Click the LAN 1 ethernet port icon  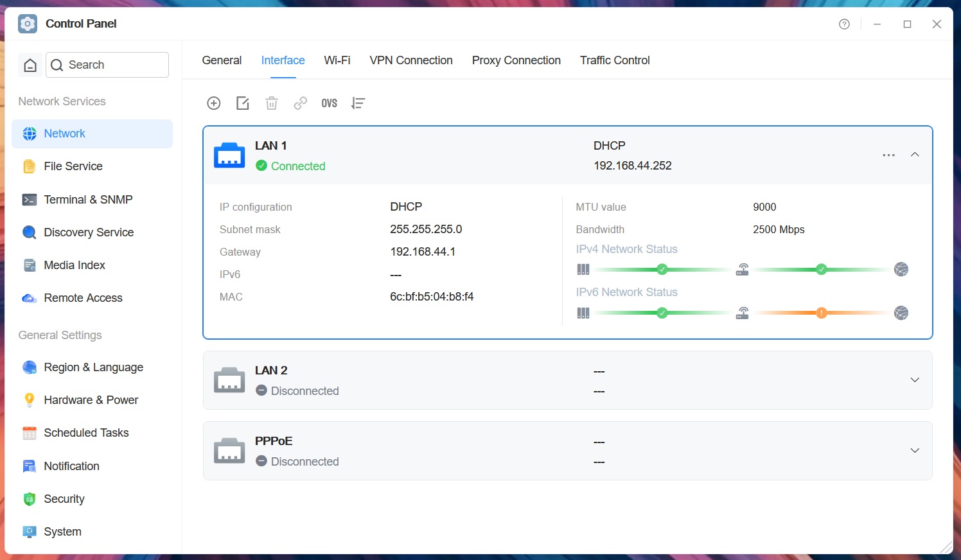click(229, 155)
